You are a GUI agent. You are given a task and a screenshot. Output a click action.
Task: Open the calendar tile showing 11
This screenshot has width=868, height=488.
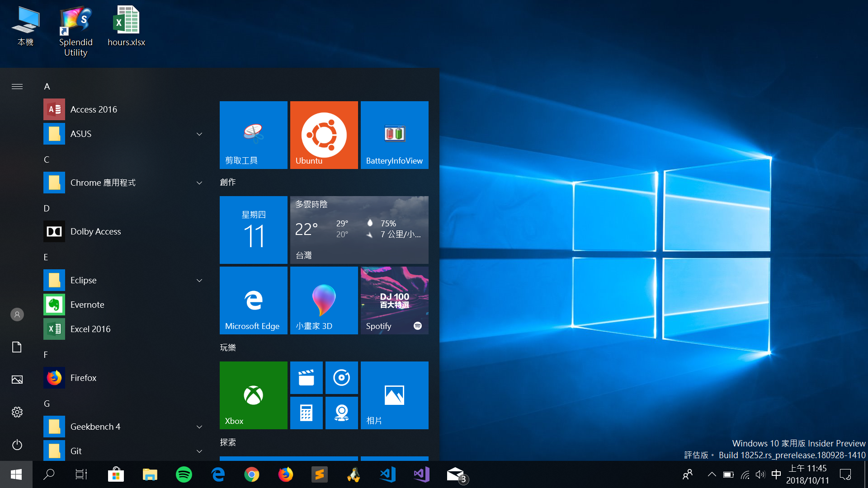click(x=254, y=230)
